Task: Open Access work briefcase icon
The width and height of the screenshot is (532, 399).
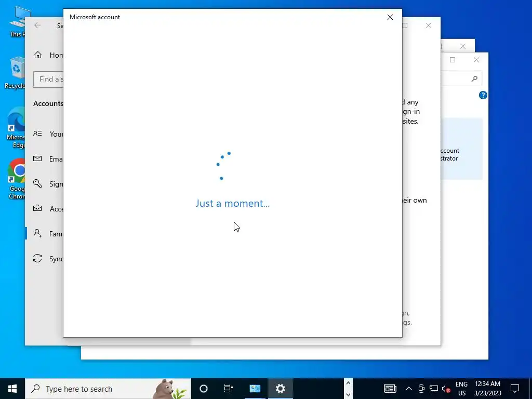Action: [x=37, y=208]
